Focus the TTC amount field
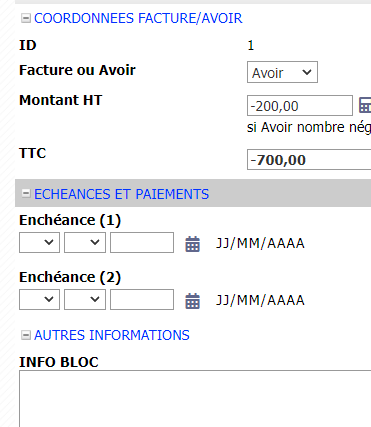The image size is (371, 427). pyautogui.click(x=309, y=160)
